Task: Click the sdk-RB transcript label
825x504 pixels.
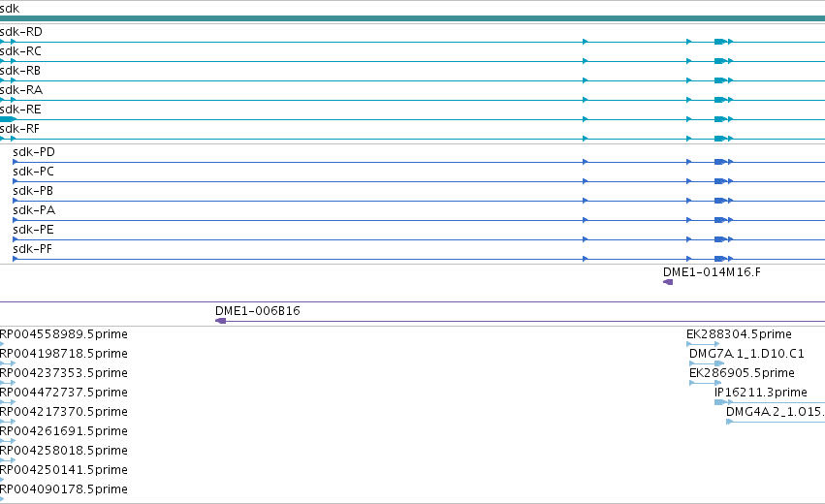Action: (x=20, y=71)
